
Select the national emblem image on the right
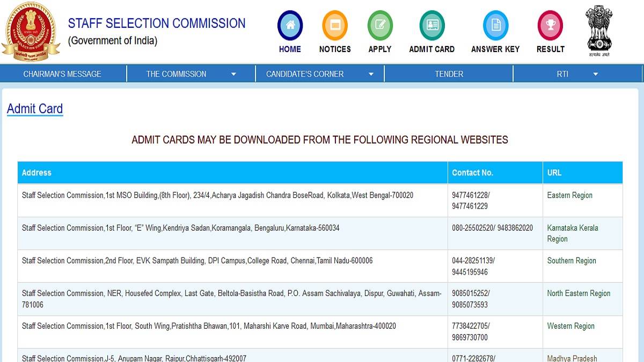tap(598, 29)
